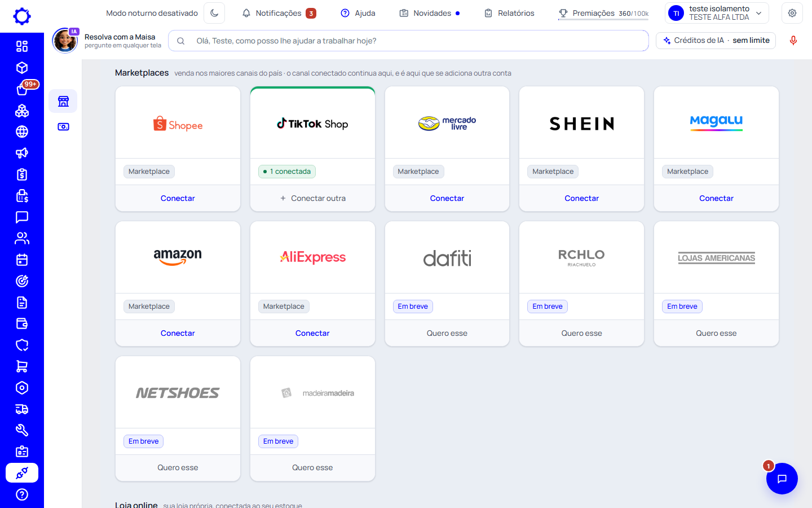Open the shopping cart icon in sidebar
The image size is (812, 508).
point(22,366)
